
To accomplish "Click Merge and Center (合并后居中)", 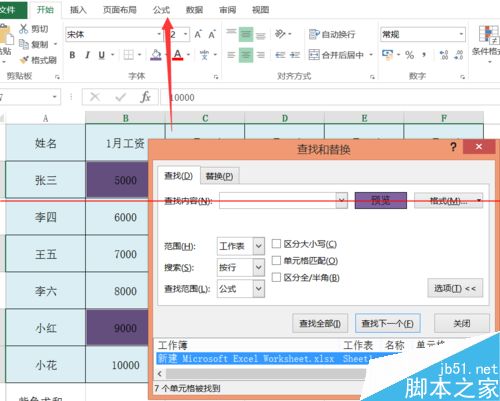I will click(x=336, y=55).
